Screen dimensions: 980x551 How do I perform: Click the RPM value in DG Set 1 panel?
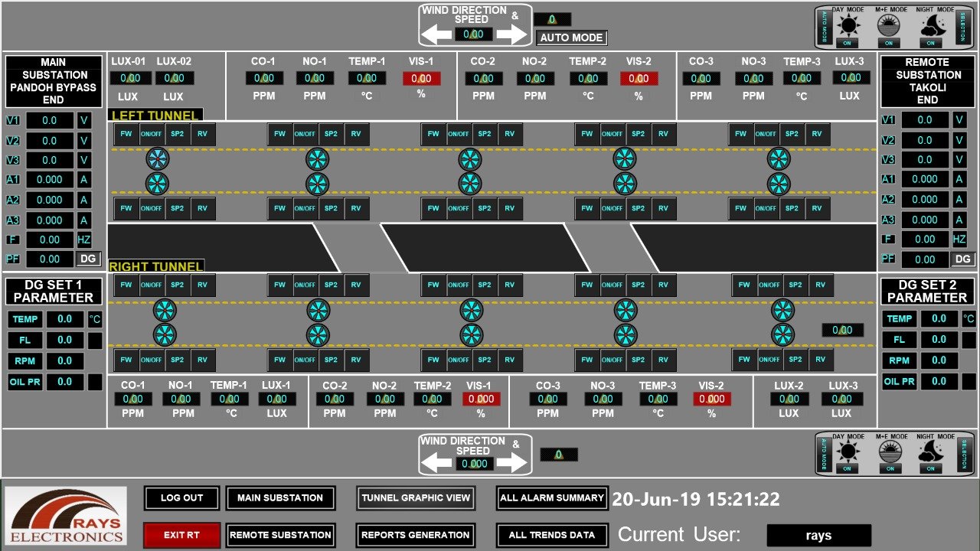(64, 360)
